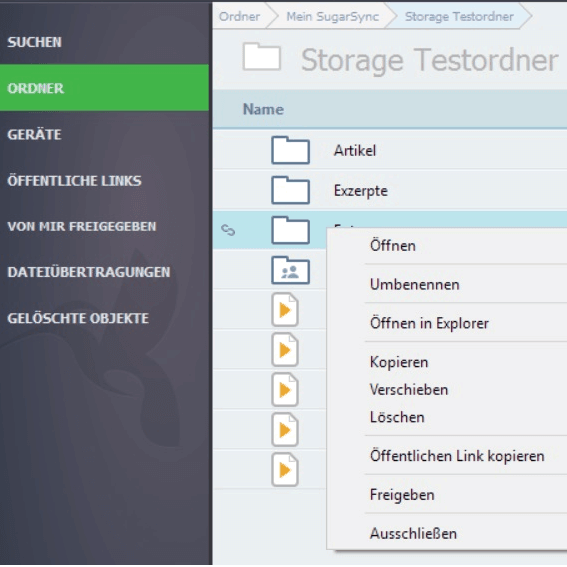Click the large Storage Testordner header folder icon

(262, 56)
